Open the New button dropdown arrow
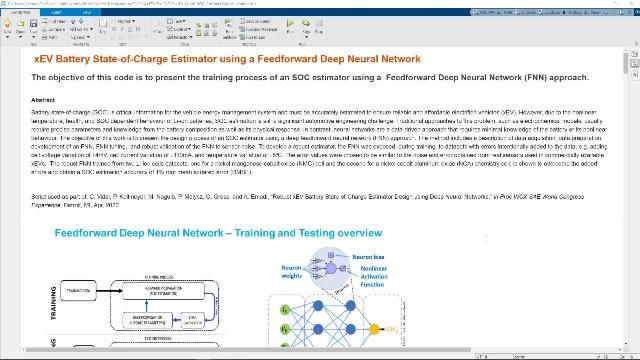Viewport: 640px width, 360px height. pos(7,37)
